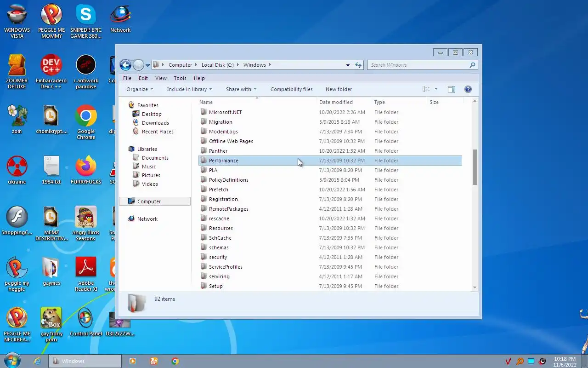Viewport: 588px width, 368px height.
Task: Open Control Panel desktop icon
Action: click(x=86, y=322)
